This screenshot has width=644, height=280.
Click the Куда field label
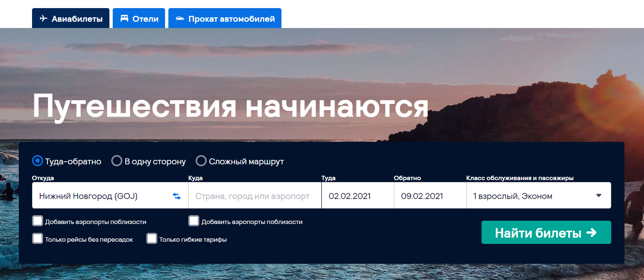tap(195, 178)
